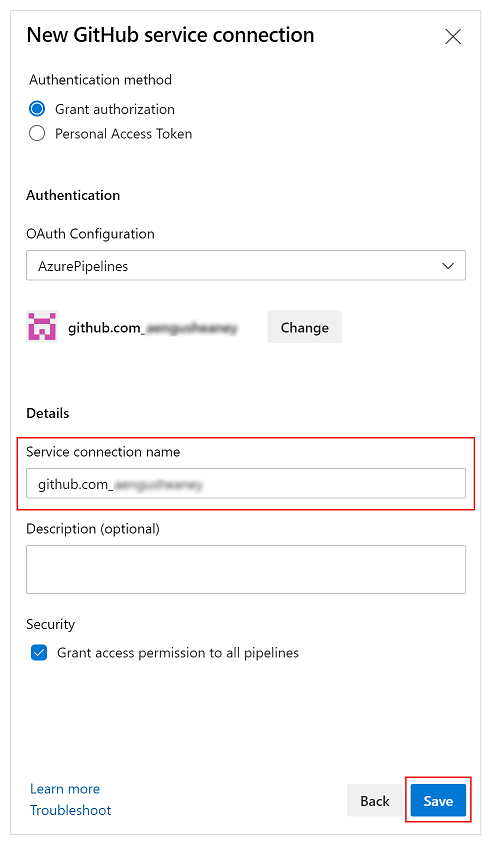Click the Change button beside the account
499x850 pixels.
pos(304,327)
